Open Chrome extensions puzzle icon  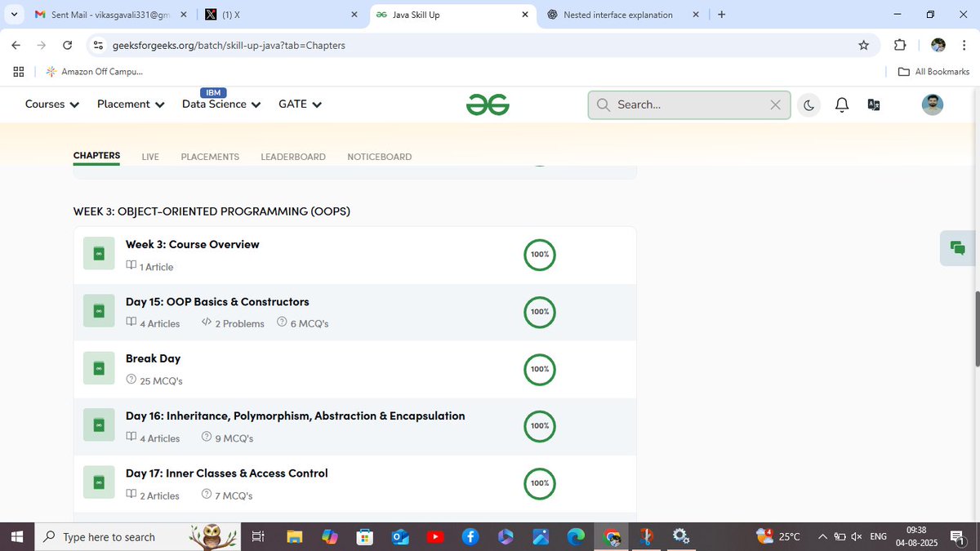click(x=900, y=45)
